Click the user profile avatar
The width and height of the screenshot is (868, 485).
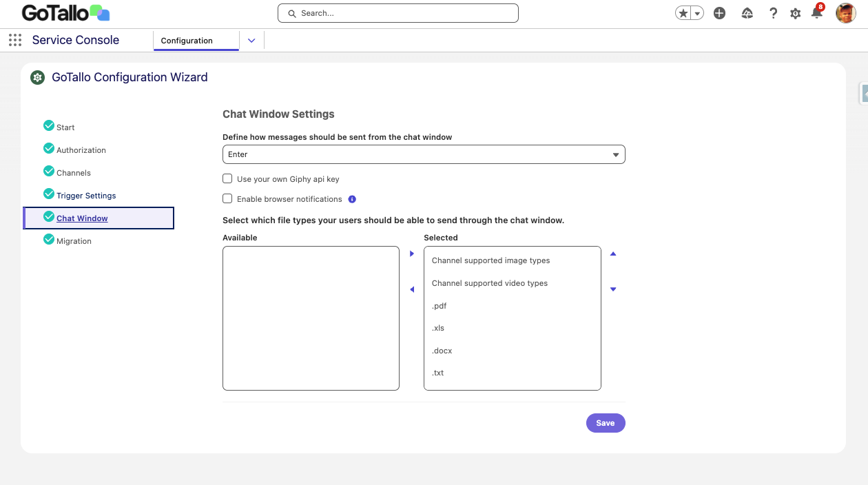pyautogui.click(x=845, y=13)
